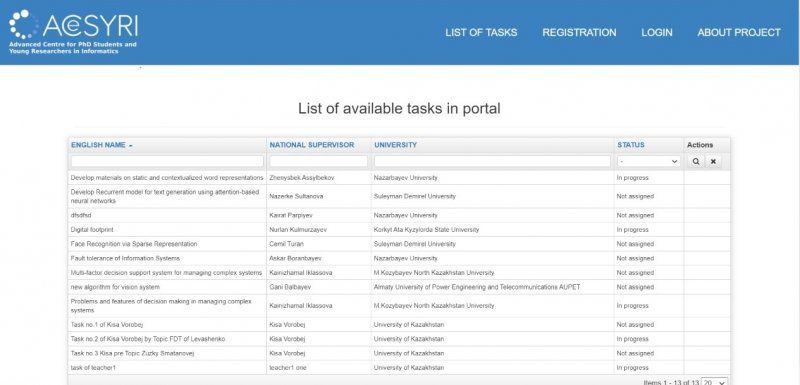Click supervisor 'Askar Boranbayev'
The image size is (800, 385).
[295, 259]
